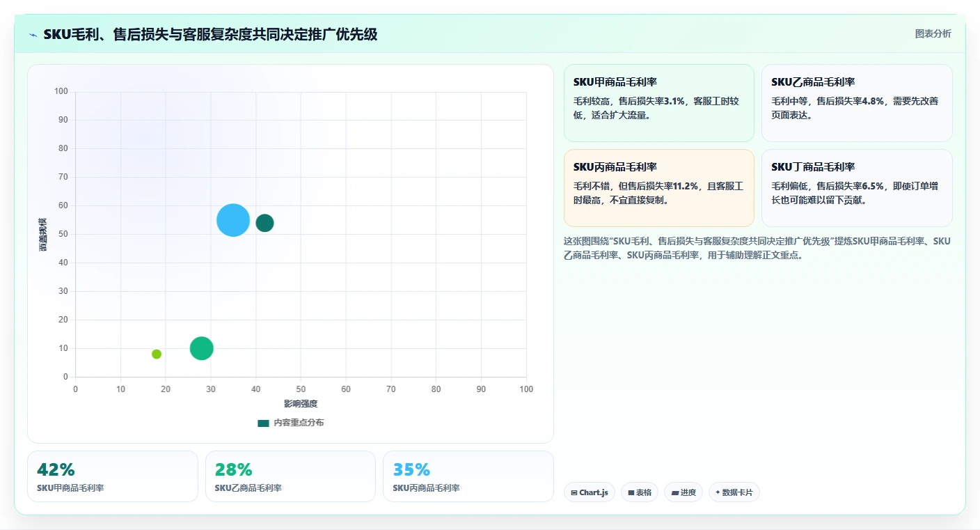Click the 影响强度 x-axis label
The height and width of the screenshot is (530, 980).
[x=301, y=404]
